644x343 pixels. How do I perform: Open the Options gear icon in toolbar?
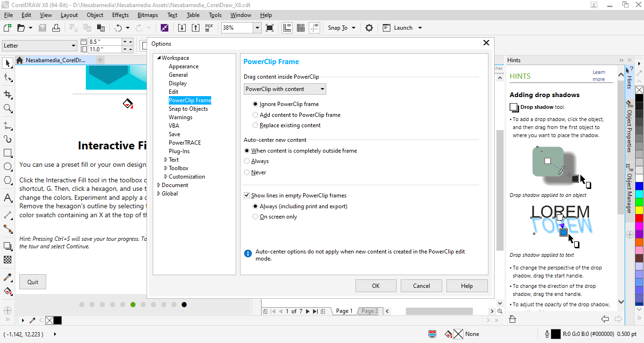coord(369,28)
